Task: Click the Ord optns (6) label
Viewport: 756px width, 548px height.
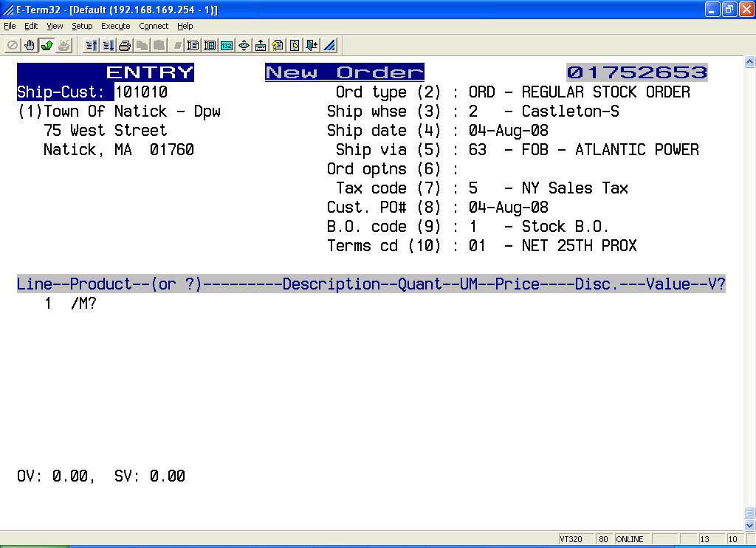Action: (384, 169)
